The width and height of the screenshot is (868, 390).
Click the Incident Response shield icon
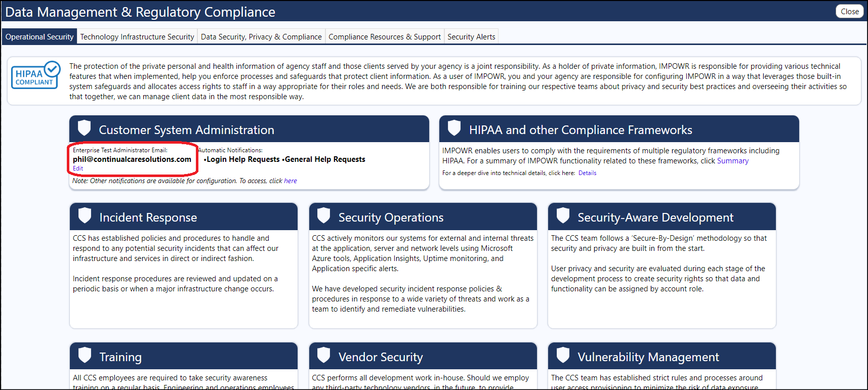pos(85,215)
